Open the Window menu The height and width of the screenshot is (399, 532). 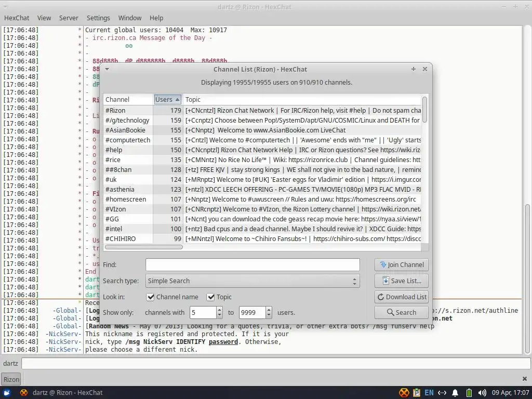click(129, 18)
